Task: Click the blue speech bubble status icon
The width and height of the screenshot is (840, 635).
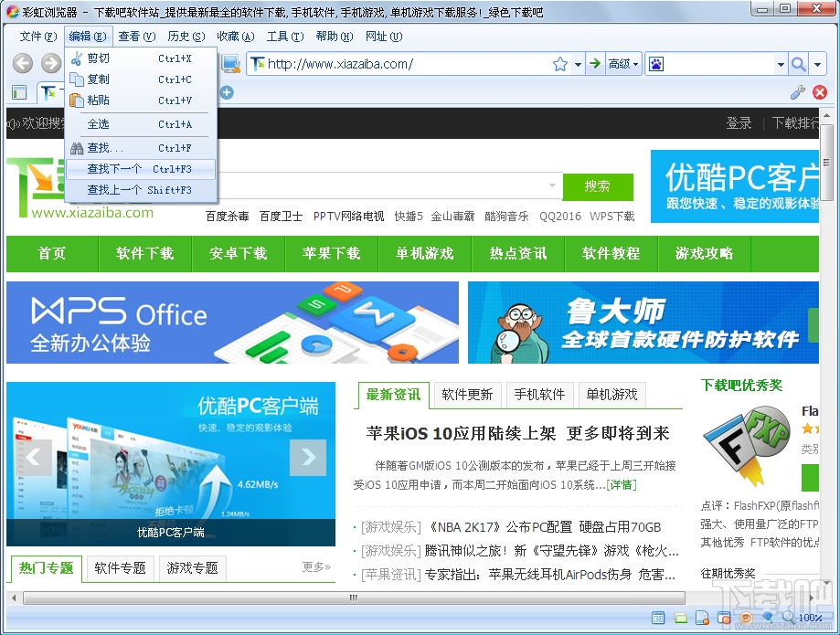Action: (x=768, y=617)
